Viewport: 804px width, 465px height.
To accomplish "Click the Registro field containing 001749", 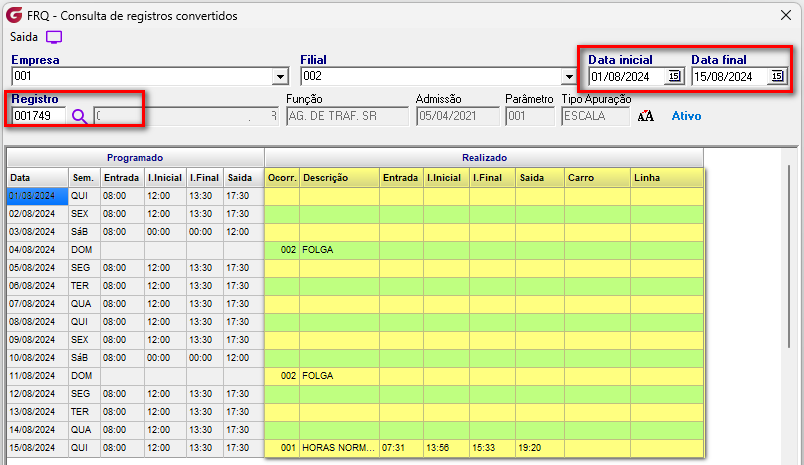I will (x=39, y=116).
